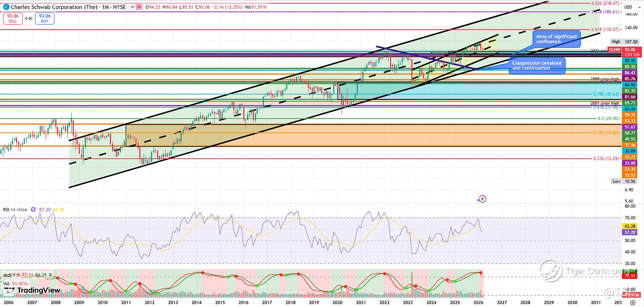The width and height of the screenshot is (644, 307).
Task: Open the chart settings gear icon
Action: (x=632, y=303)
